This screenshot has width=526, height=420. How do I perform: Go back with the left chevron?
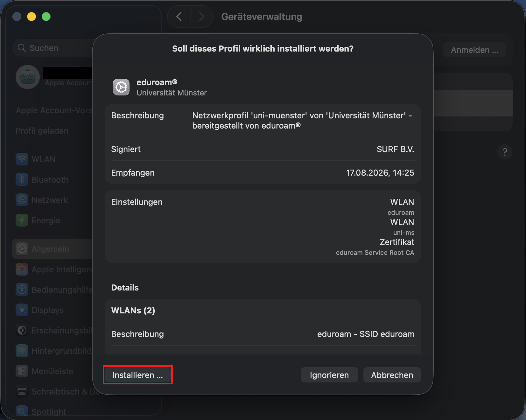179,17
